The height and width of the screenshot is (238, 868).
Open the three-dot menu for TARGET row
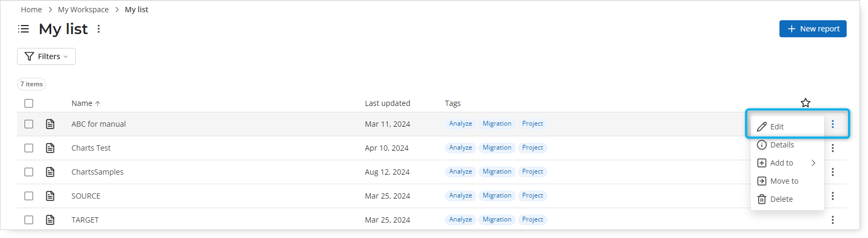pos(832,220)
